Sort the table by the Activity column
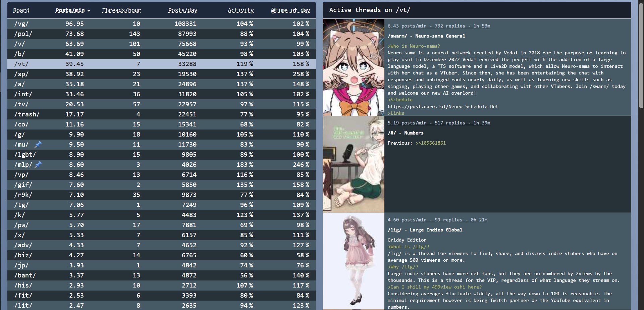Viewport: 644px width, 310px height. [240, 10]
